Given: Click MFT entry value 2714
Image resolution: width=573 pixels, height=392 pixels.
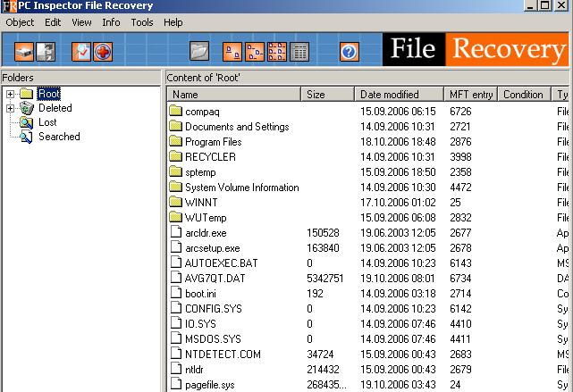Looking at the screenshot, I should 460,294.
